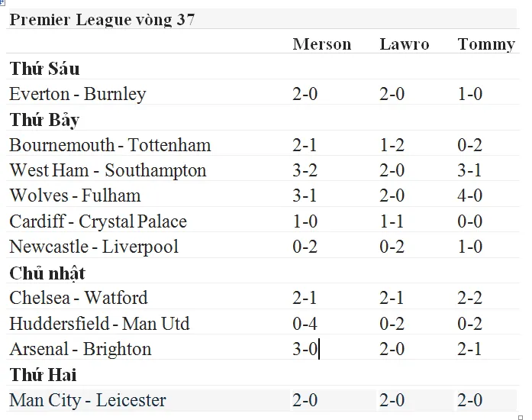The width and height of the screenshot is (532, 420).
Task: Click the 'Chủ nhật' day heading
Action: click(x=47, y=273)
